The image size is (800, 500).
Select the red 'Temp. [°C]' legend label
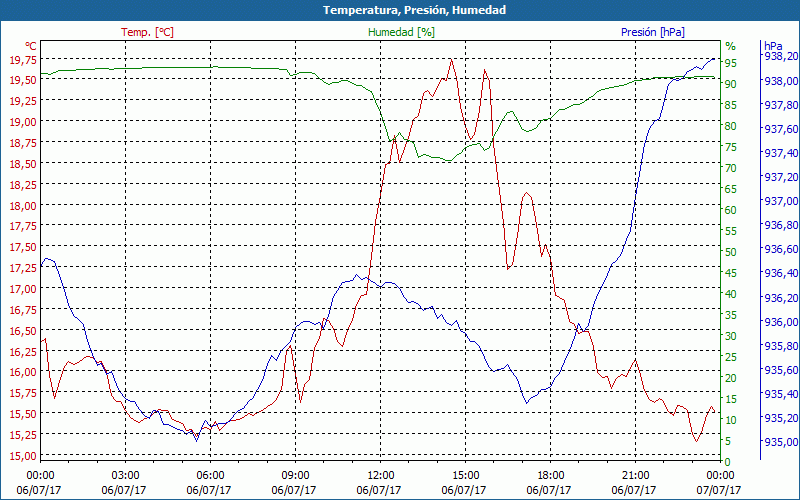point(147,32)
